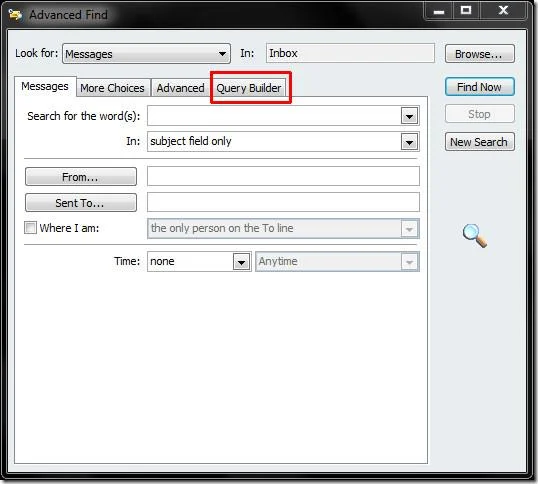Viewport: 538px width, 484px height.
Task: Switch to the Query Builder tab
Action: click(249, 88)
